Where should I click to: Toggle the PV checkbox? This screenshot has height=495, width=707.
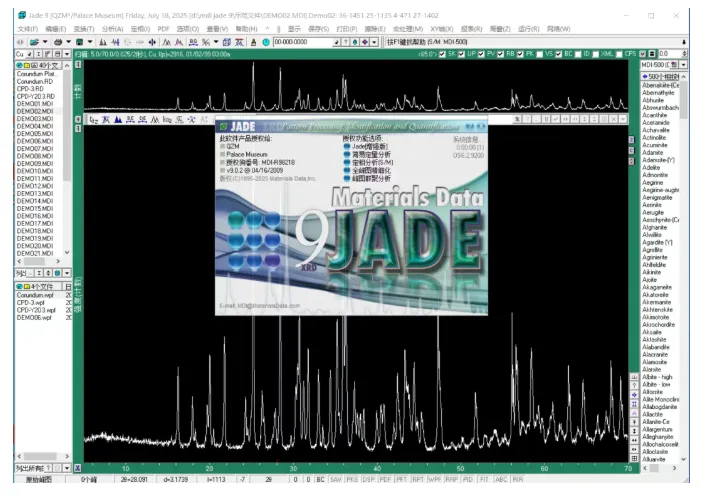[x=481, y=54]
